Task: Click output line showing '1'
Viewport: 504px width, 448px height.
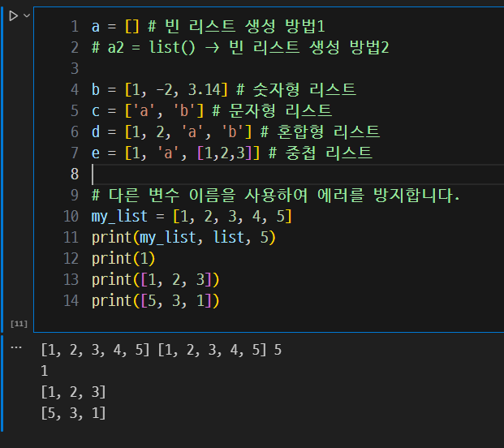Action: tap(45, 371)
